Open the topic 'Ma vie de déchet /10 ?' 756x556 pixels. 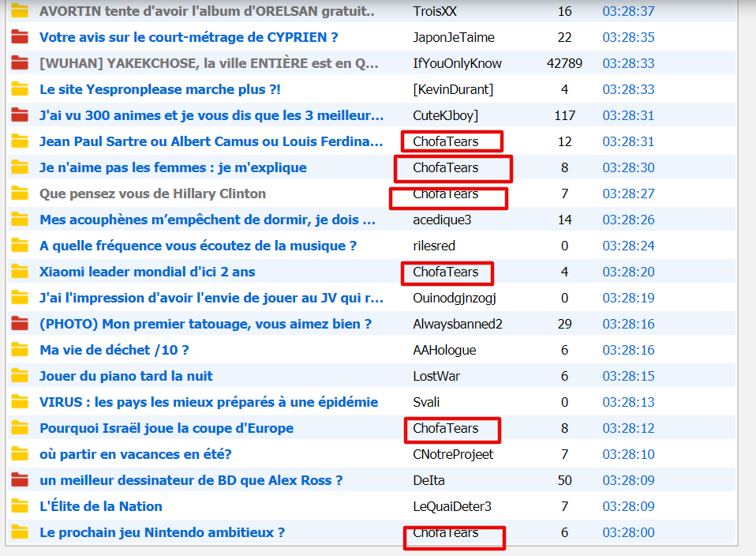(114, 350)
